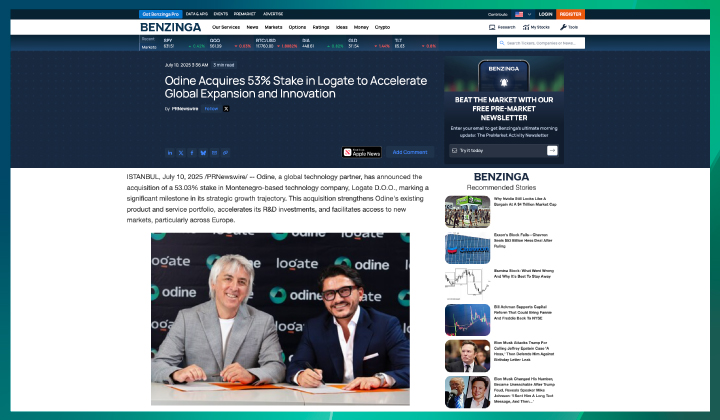The image size is (720, 420).
Task: Click the Add Comment link
Action: (410, 153)
